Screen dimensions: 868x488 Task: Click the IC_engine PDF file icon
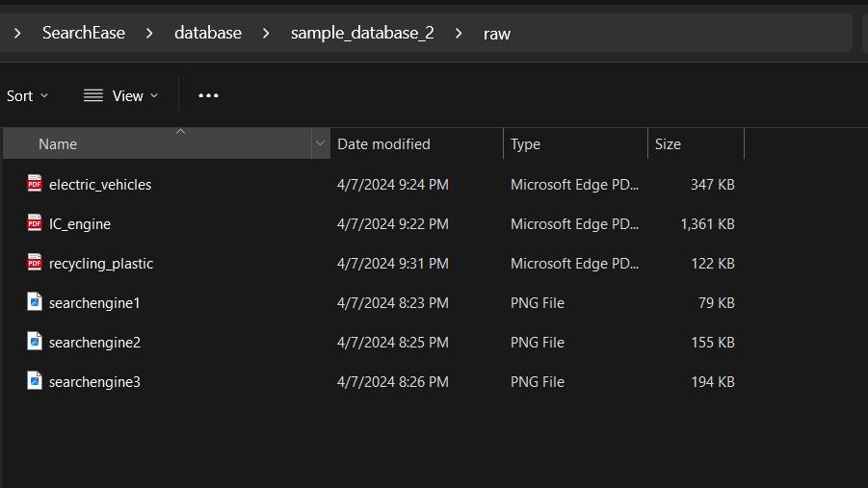35,223
